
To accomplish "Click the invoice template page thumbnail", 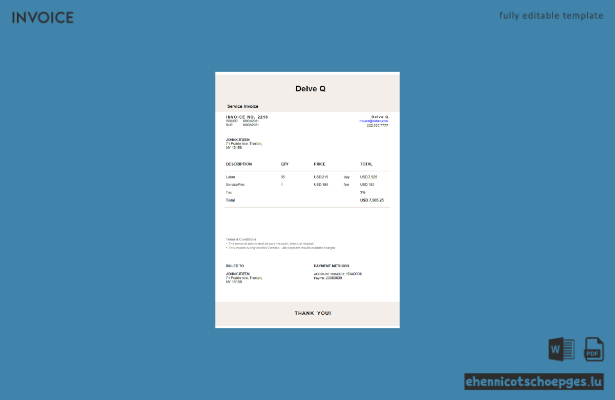I will (308, 200).
